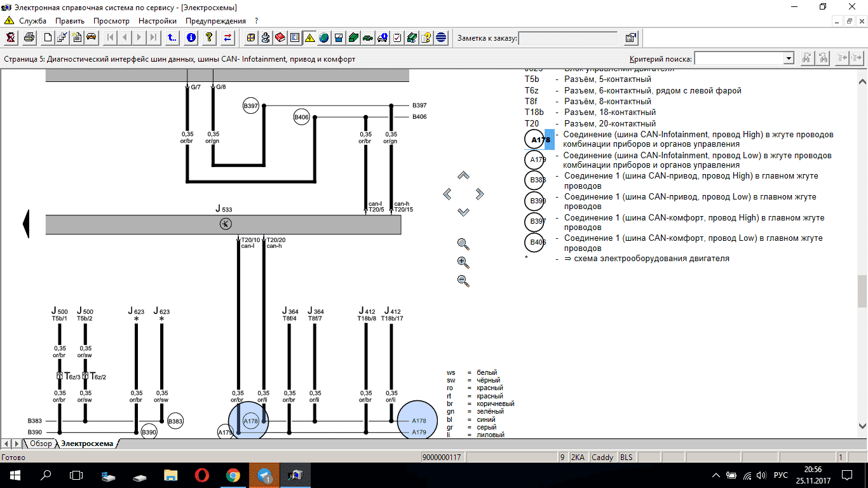Click the zoom out magnifier icon
The width and height of the screenshot is (868, 488).
463,281
